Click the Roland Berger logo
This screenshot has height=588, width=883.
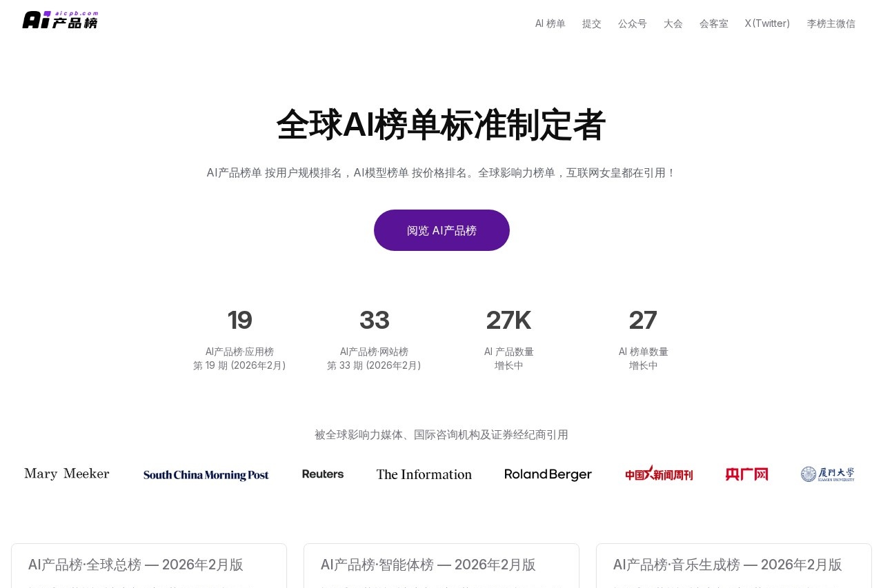pyautogui.click(x=548, y=474)
